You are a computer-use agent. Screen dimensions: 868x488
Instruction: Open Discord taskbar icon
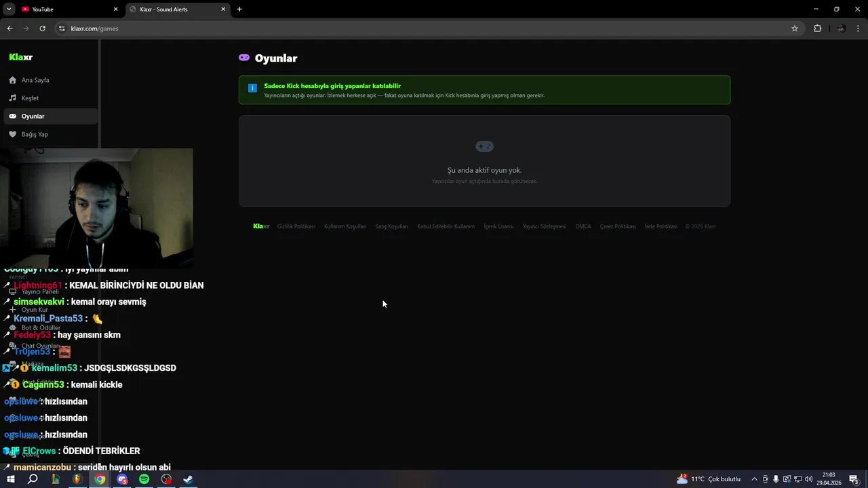122,479
